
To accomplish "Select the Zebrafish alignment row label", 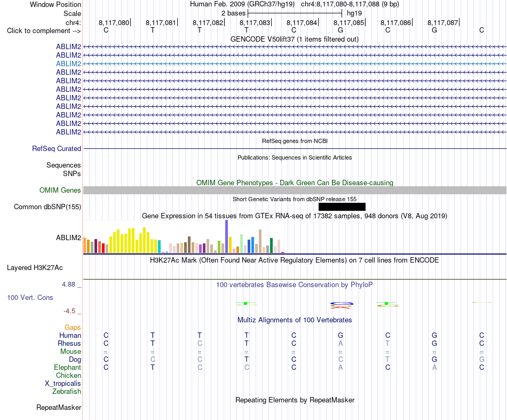I will (67, 392).
